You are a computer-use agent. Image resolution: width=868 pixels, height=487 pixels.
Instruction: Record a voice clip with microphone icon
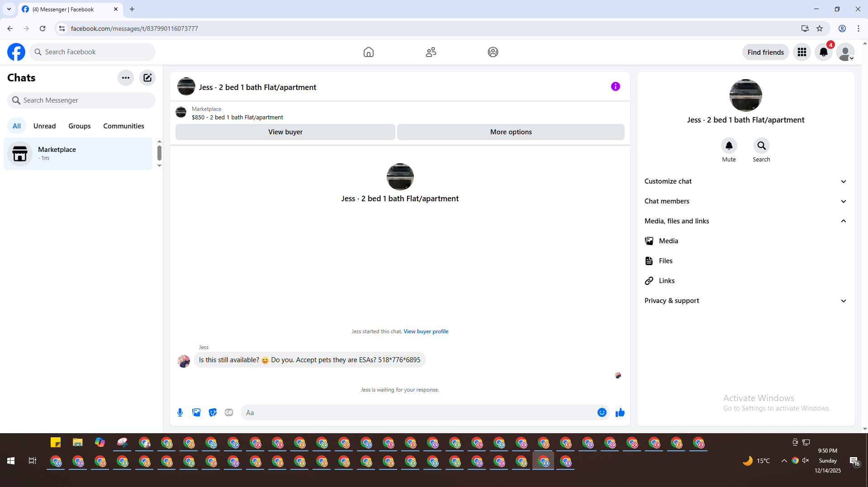pyautogui.click(x=180, y=412)
